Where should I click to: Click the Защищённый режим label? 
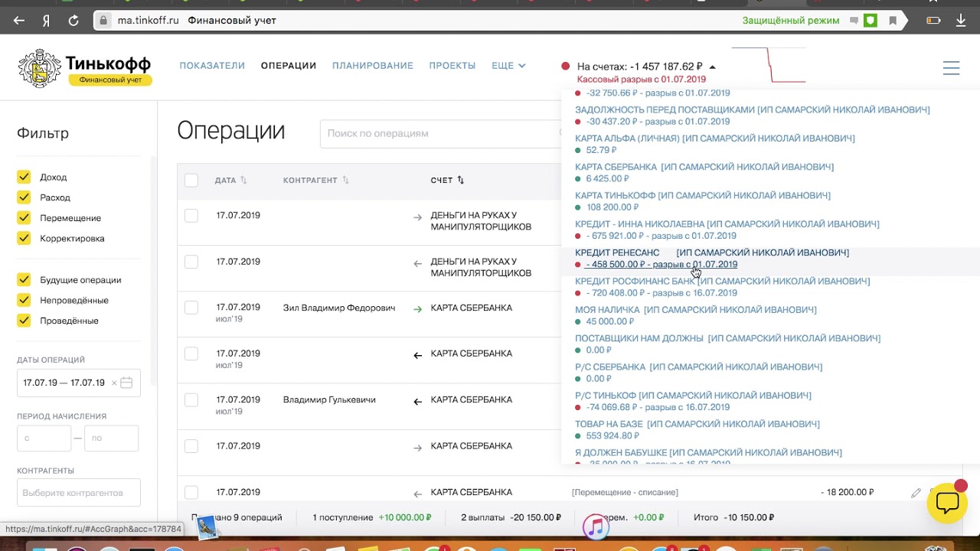791,21
